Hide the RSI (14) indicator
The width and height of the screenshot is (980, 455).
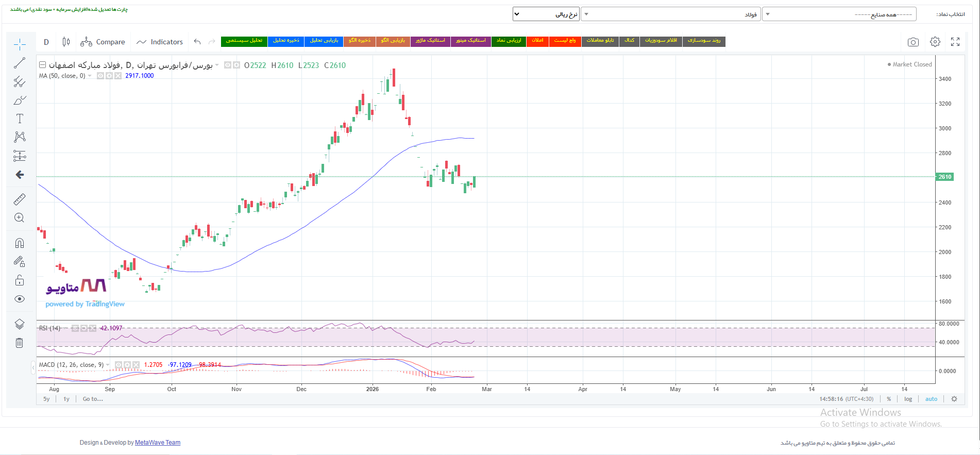75,328
